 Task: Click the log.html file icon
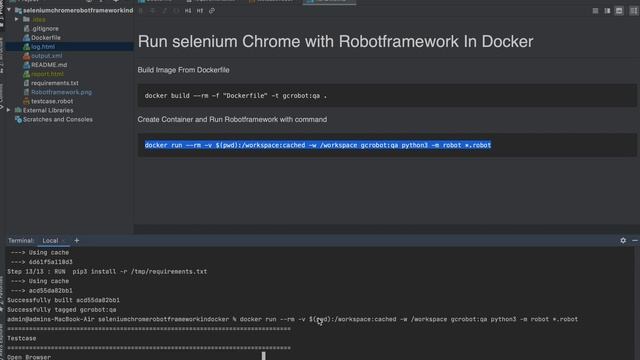(x=26, y=47)
